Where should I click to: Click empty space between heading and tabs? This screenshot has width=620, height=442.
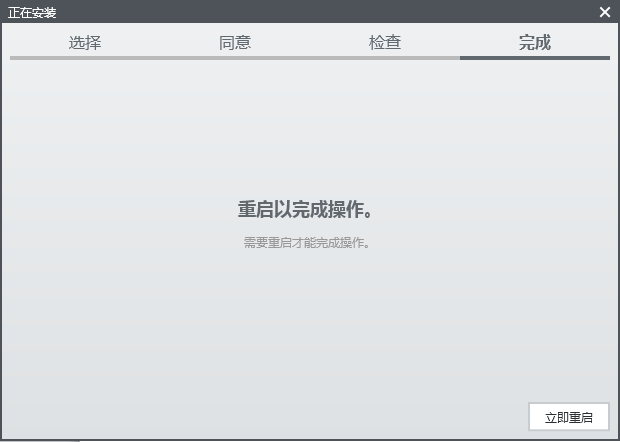tap(310, 130)
